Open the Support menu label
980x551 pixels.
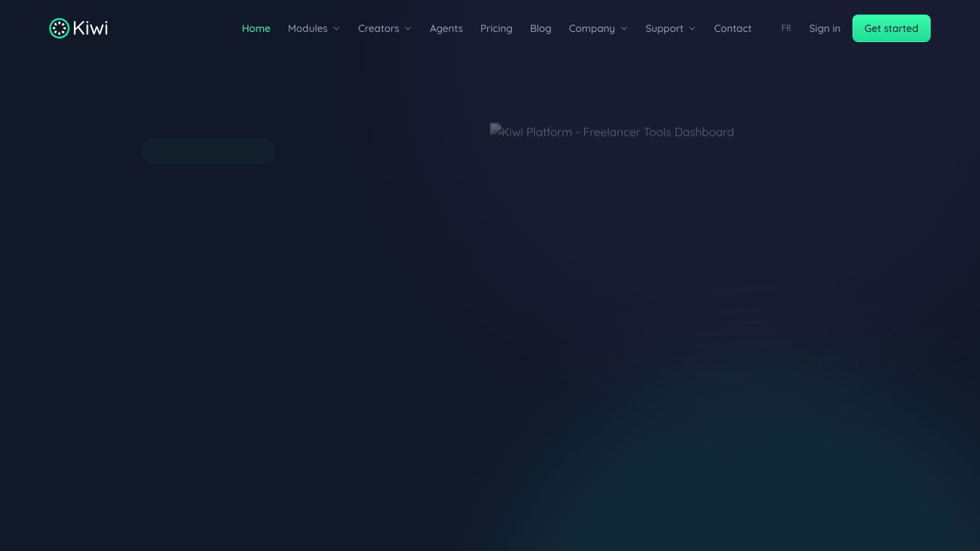[x=664, y=28]
